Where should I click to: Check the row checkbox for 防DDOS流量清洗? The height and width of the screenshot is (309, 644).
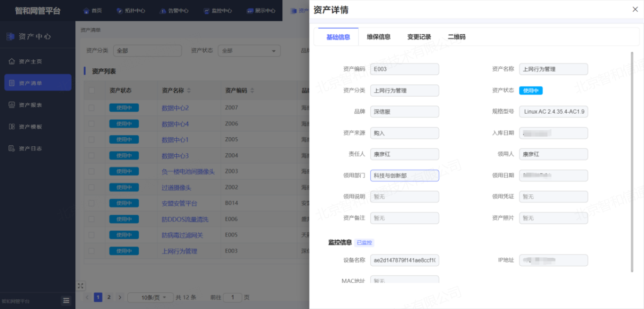point(92,219)
